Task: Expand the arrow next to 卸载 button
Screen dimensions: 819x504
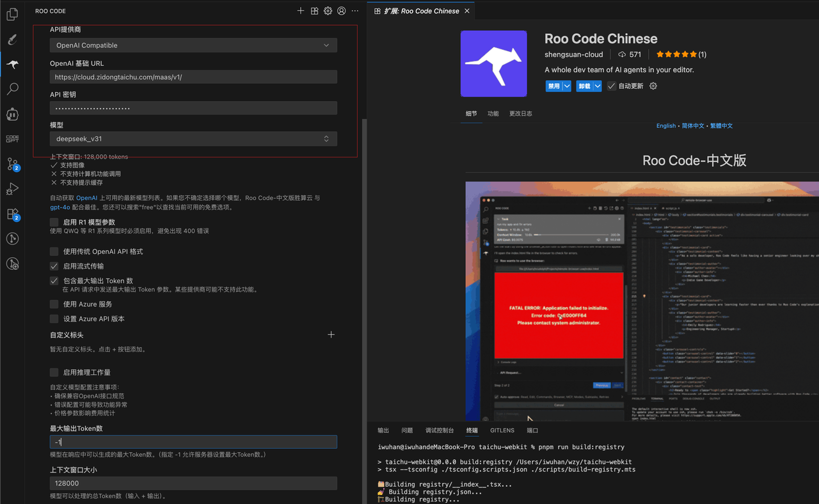Action: point(598,86)
